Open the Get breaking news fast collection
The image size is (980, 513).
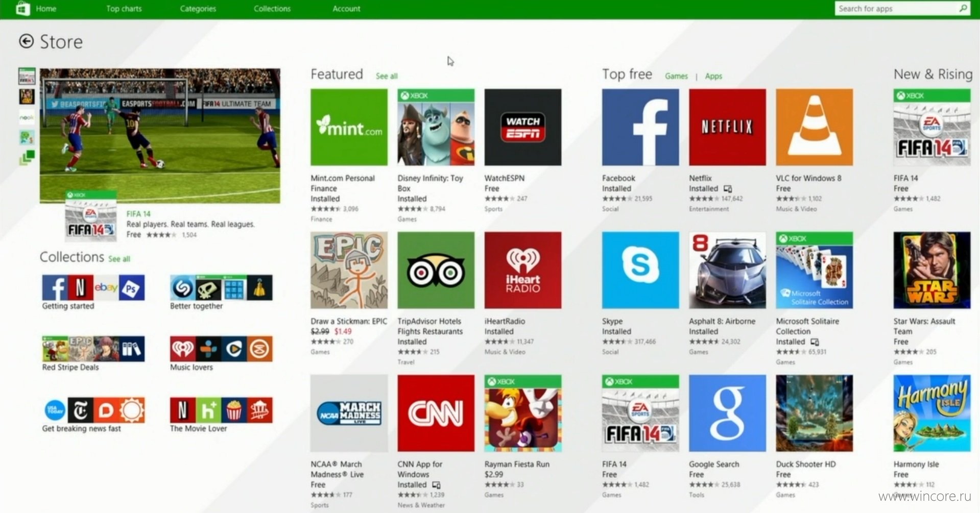click(93, 415)
